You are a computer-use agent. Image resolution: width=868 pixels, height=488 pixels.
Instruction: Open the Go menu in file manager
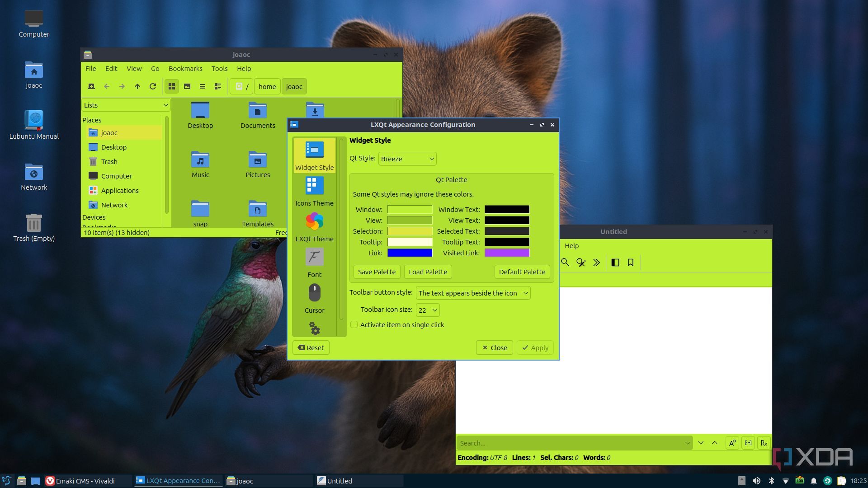155,69
